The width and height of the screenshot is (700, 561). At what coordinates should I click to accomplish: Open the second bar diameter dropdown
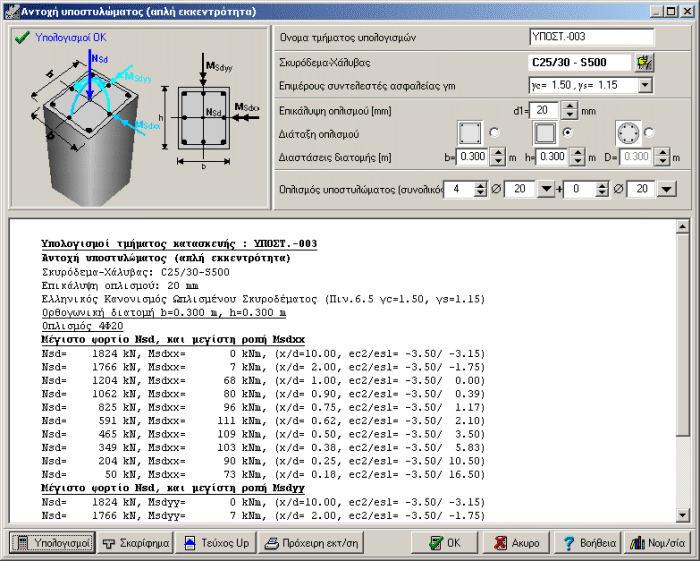(667, 189)
